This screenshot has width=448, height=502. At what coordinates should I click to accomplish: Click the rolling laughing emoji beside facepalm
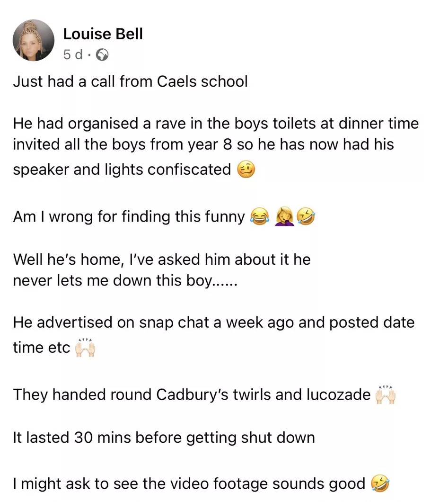coord(306,217)
